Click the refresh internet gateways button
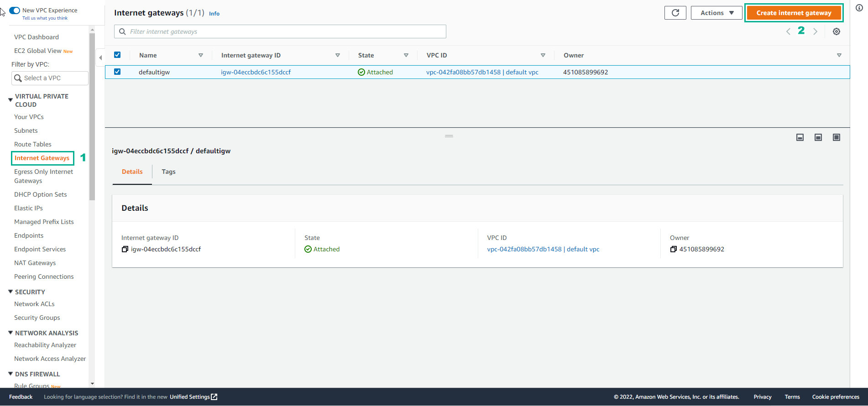This screenshot has height=406, width=868. coord(675,13)
